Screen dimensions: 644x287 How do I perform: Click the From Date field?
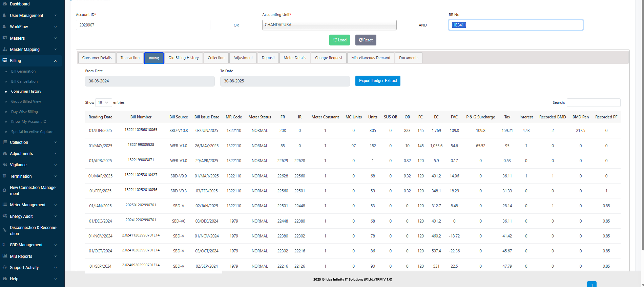[150, 81]
